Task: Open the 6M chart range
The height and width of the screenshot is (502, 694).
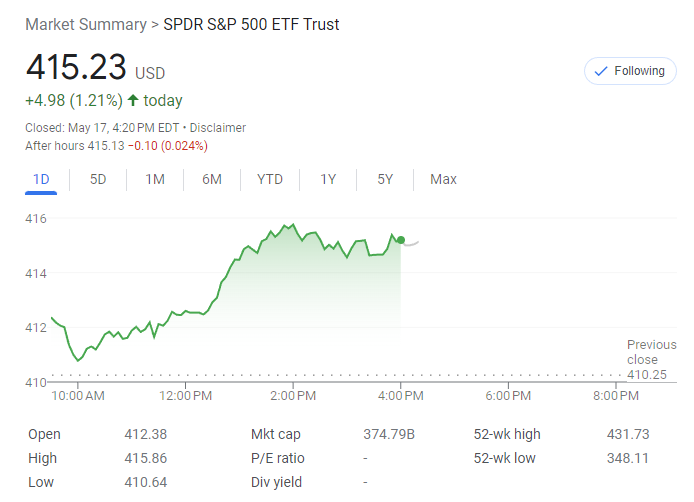Action: pyautogui.click(x=212, y=179)
